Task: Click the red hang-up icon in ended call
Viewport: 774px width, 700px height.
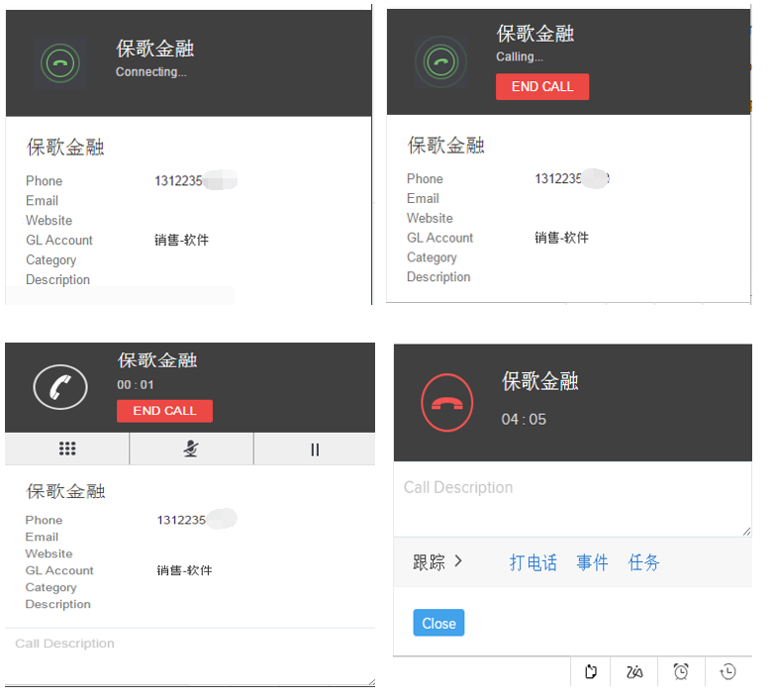Action: click(447, 401)
